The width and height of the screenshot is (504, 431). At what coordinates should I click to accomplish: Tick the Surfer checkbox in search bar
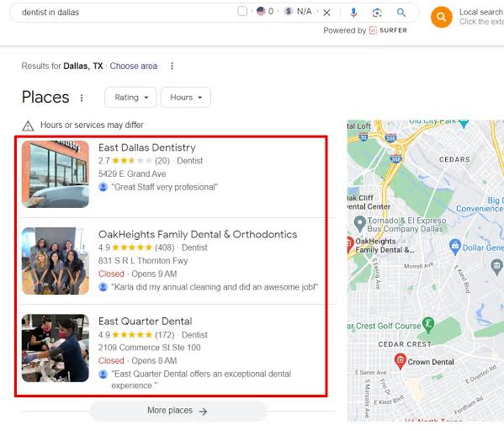[x=242, y=11]
